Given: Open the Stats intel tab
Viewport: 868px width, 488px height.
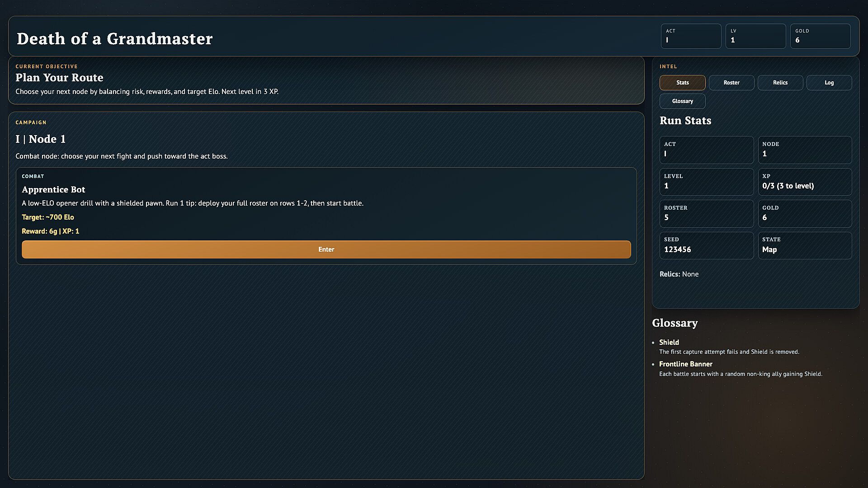Looking at the screenshot, I should tap(682, 83).
